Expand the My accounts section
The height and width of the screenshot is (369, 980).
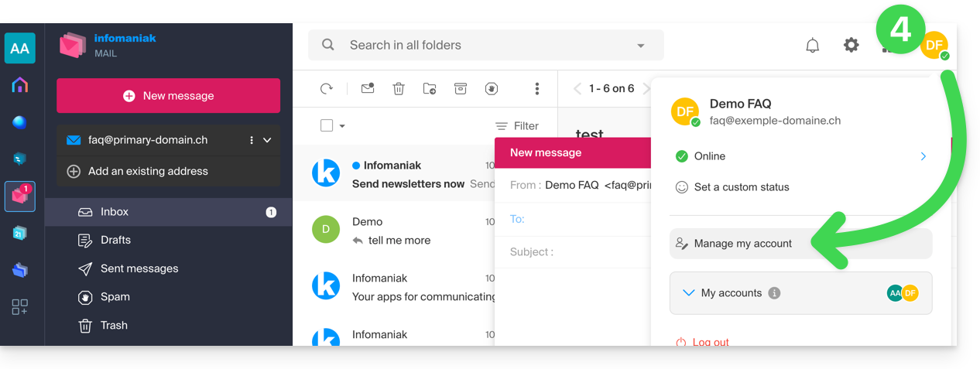689,293
